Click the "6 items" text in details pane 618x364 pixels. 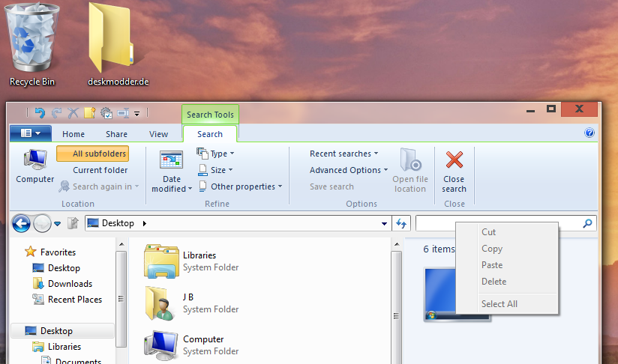coord(439,249)
